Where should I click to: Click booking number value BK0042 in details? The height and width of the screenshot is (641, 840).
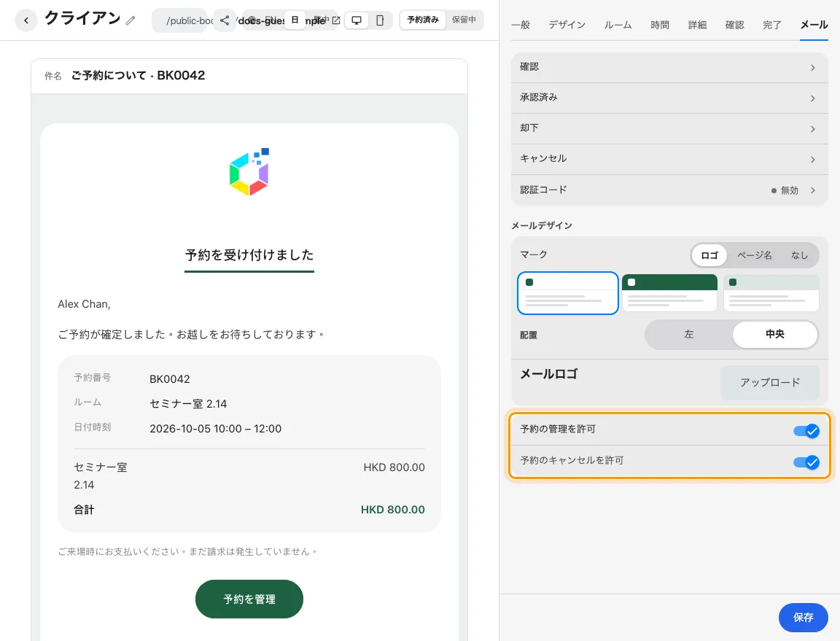point(169,379)
